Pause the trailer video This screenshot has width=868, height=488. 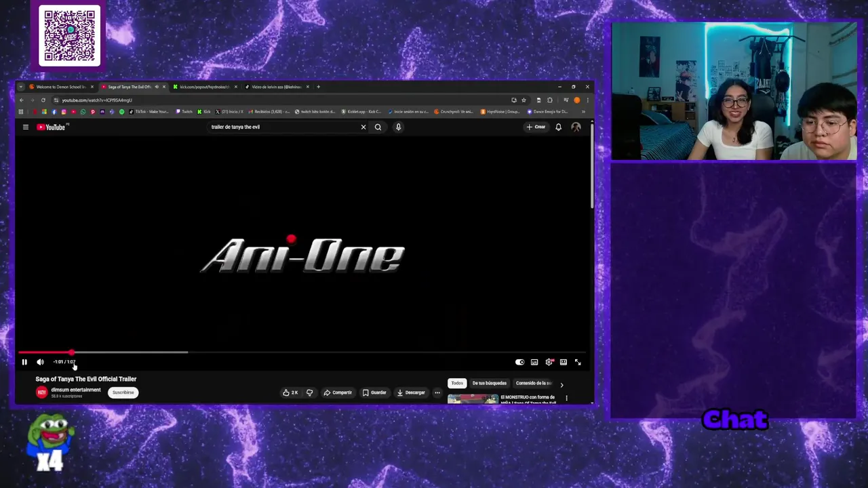pyautogui.click(x=24, y=362)
